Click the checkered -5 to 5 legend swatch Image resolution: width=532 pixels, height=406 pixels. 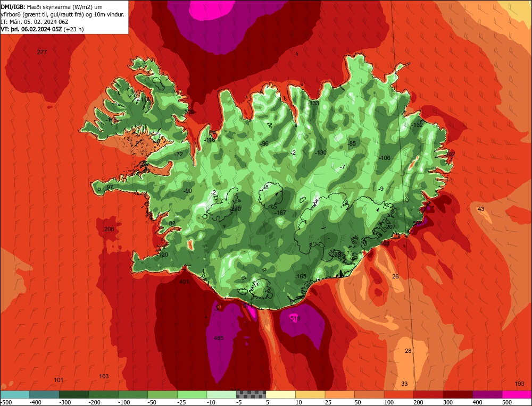(x=251, y=394)
